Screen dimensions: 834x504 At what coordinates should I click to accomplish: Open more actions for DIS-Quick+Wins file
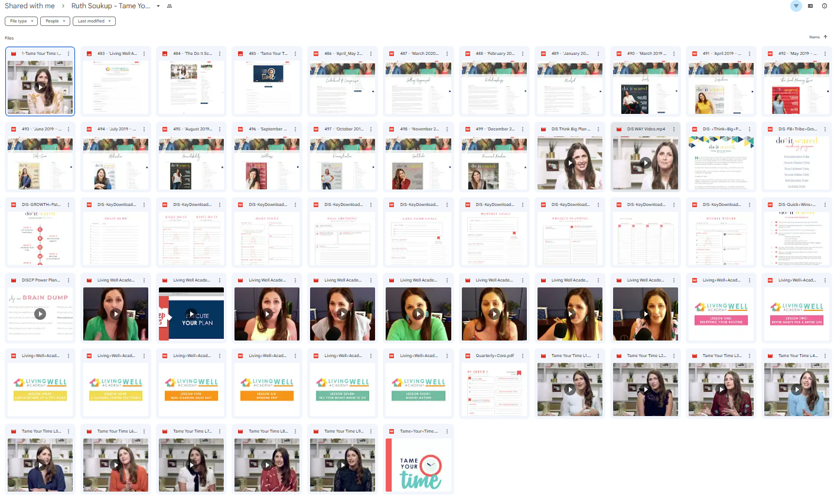click(x=825, y=205)
